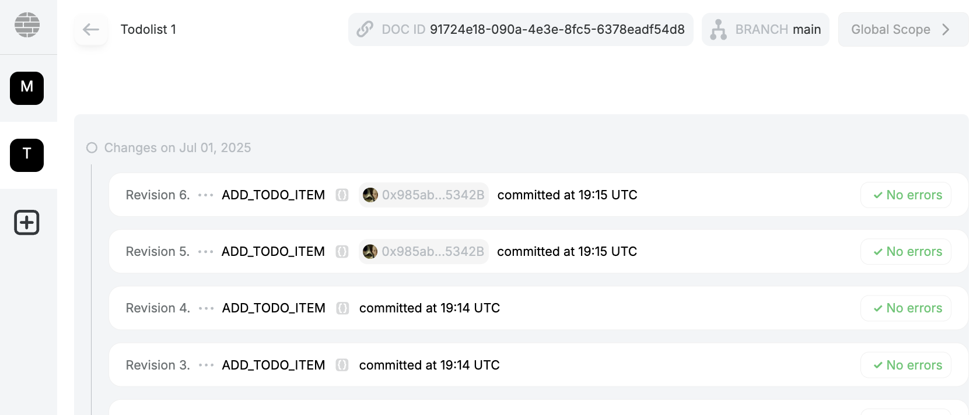Click the branch icon next to main
980x415 pixels.
click(x=719, y=29)
